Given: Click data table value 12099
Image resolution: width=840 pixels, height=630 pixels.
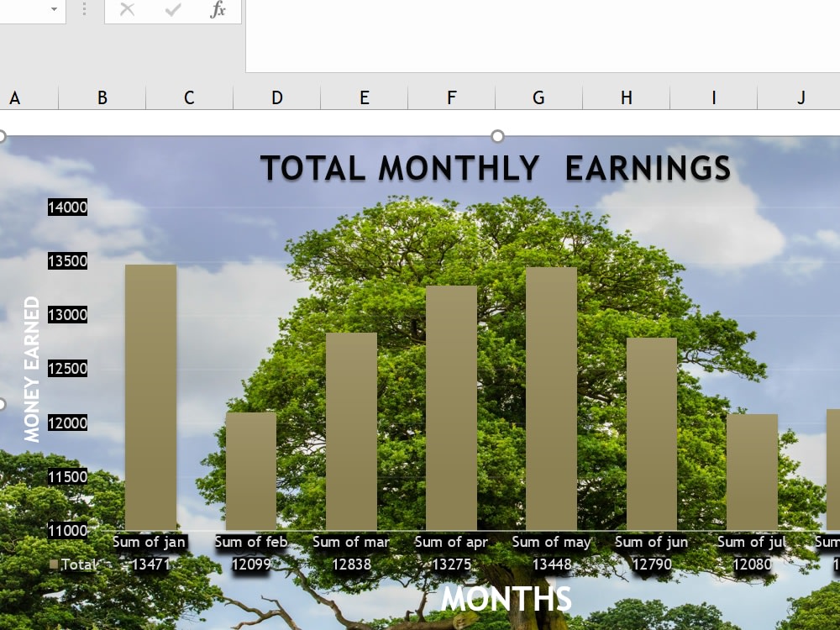Looking at the screenshot, I should click(251, 564).
